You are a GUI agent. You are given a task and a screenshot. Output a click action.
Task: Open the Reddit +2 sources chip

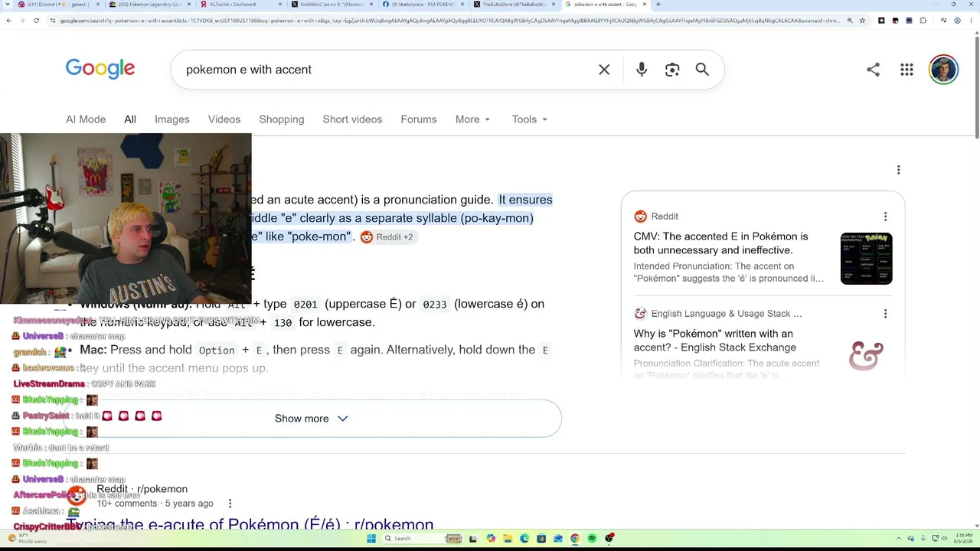[x=387, y=237]
